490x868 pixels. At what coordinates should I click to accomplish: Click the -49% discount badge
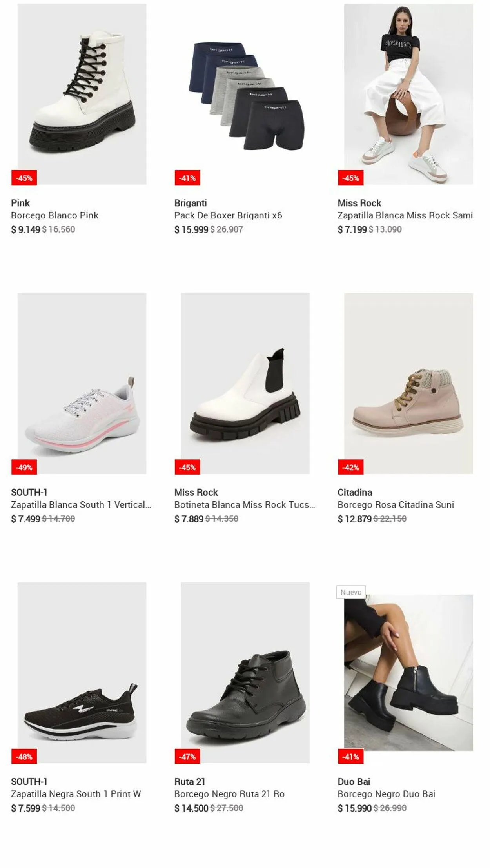(x=24, y=467)
